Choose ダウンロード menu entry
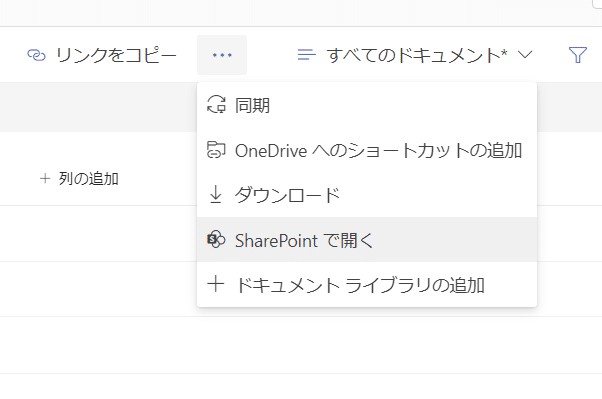The height and width of the screenshot is (399, 602). (367, 195)
